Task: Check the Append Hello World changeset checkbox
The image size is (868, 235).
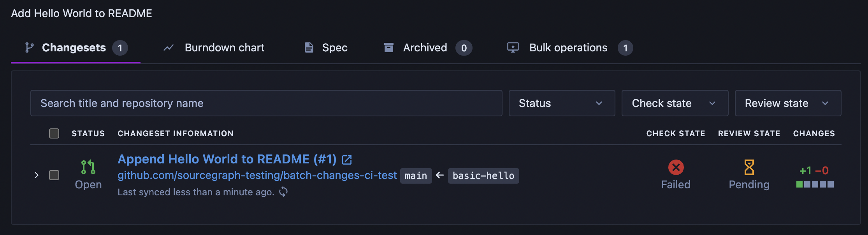Action: click(x=54, y=175)
